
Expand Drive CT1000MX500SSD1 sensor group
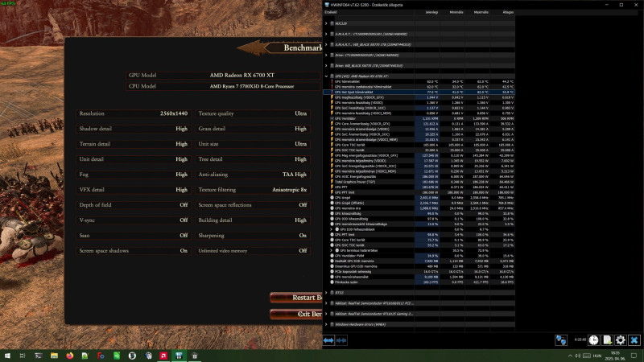tap(327, 55)
